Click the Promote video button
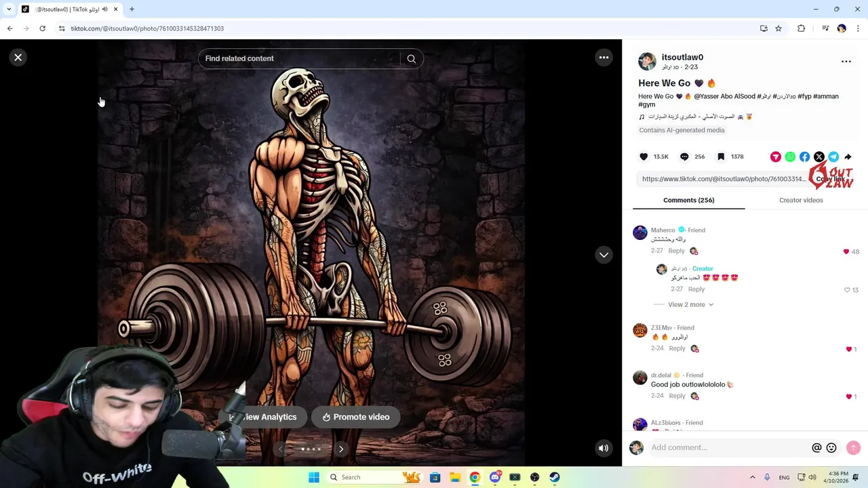 tap(355, 417)
